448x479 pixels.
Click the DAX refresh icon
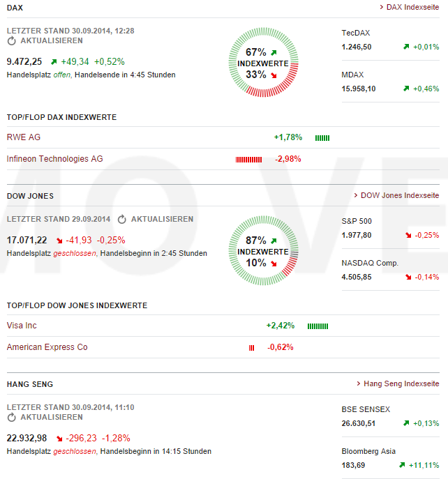(11, 41)
